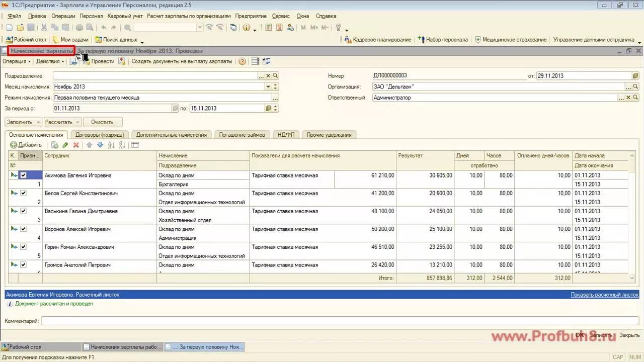644x362 pixels.
Task: Click the New document icon in main toolbar
Action: (9, 28)
